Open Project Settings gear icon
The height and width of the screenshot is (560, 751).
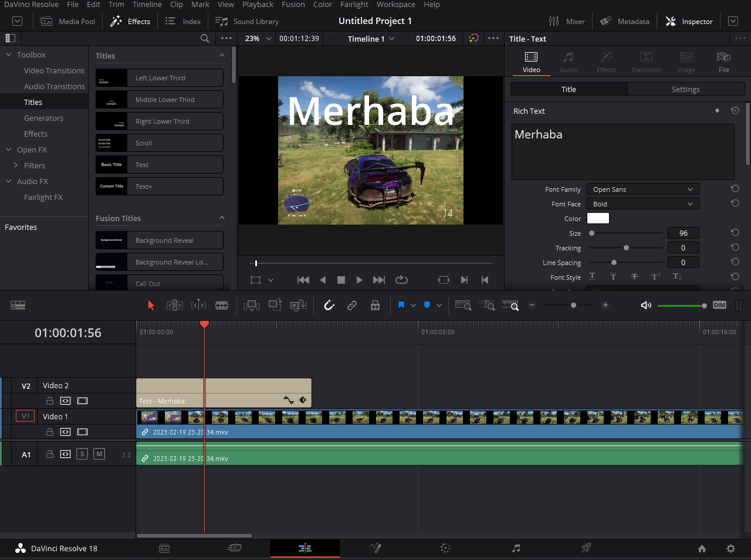point(730,548)
